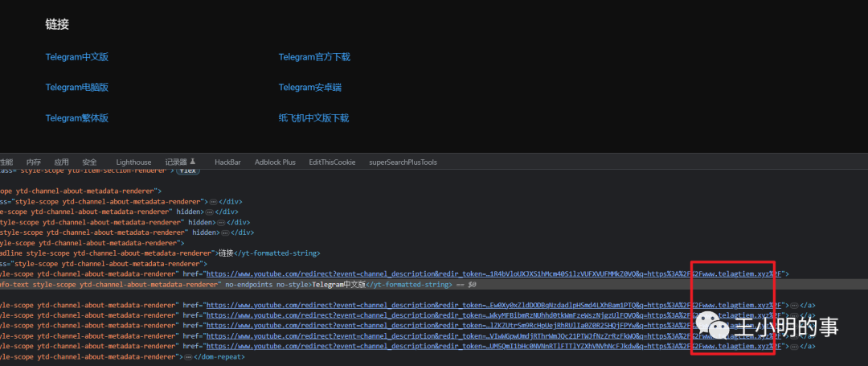Click the href URL with token VIwWGpwUmdjRThrWmJQc

[x=493, y=336]
